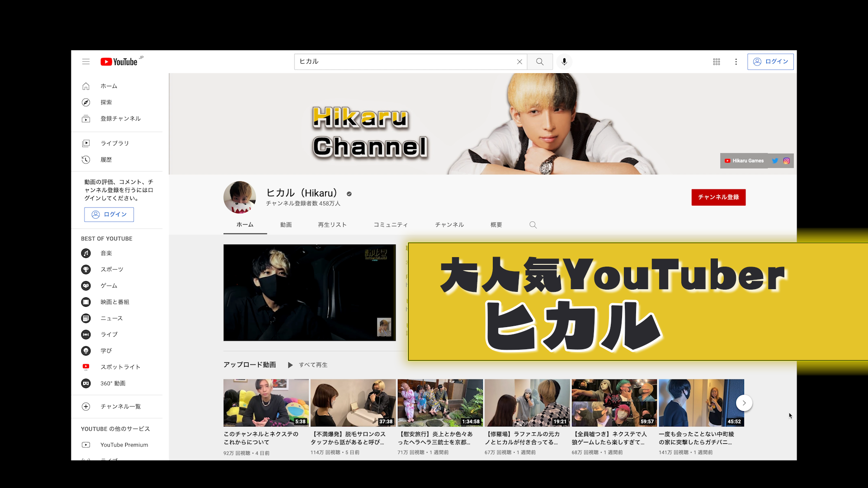Click the sidebar ログイン button
The height and width of the screenshot is (488, 868).
(x=109, y=215)
